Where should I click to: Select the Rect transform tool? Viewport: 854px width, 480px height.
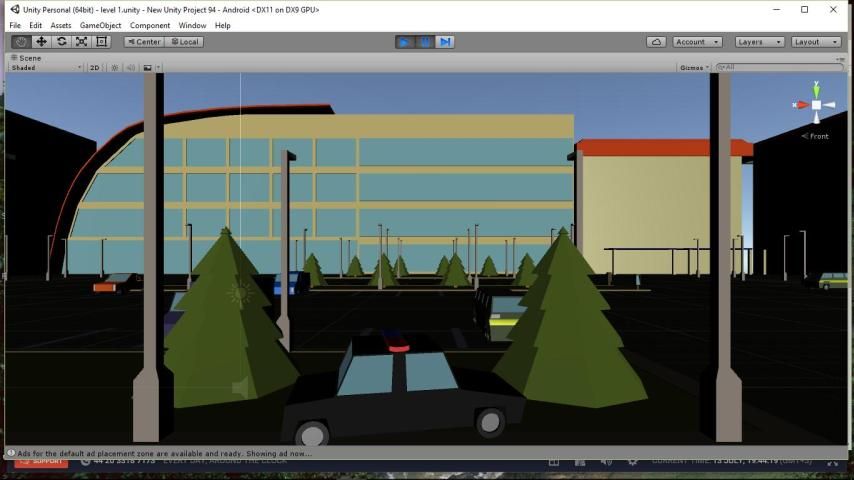(x=101, y=42)
